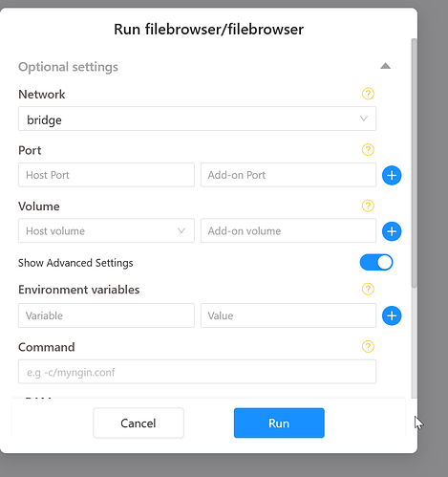Add another environment variable with plus button
448x477 pixels.
pyautogui.click(x=392, y=315)
